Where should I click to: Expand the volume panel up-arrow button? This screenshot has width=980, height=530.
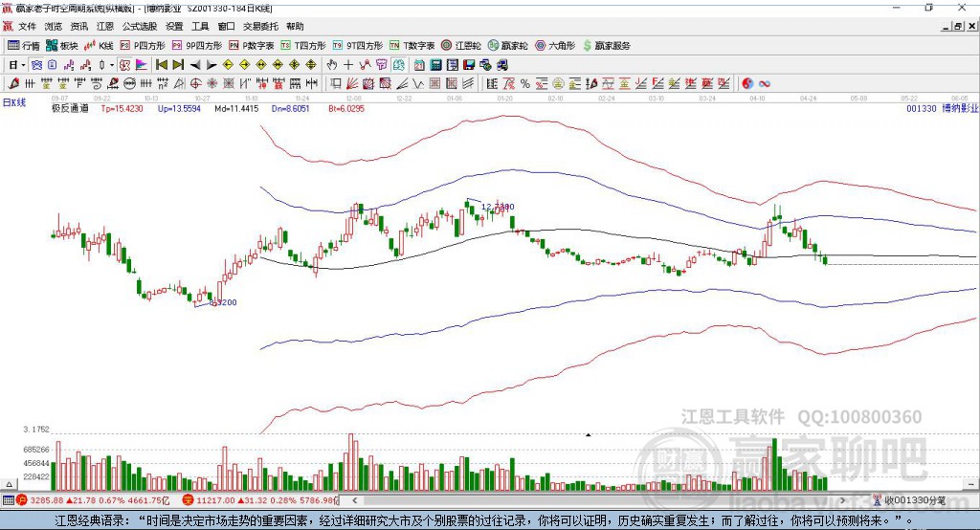(9, 484)
